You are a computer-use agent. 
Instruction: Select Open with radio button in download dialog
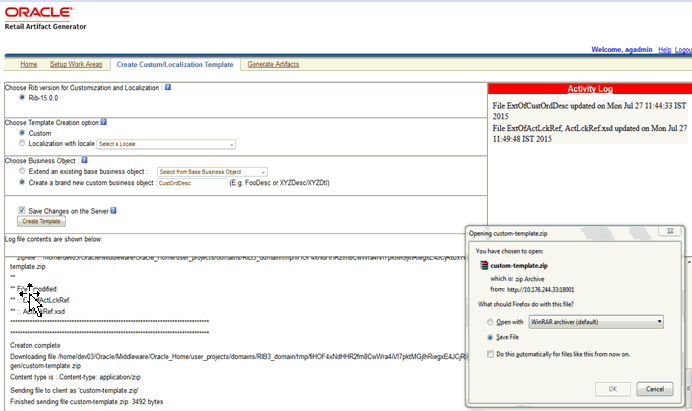pos(490,322)
